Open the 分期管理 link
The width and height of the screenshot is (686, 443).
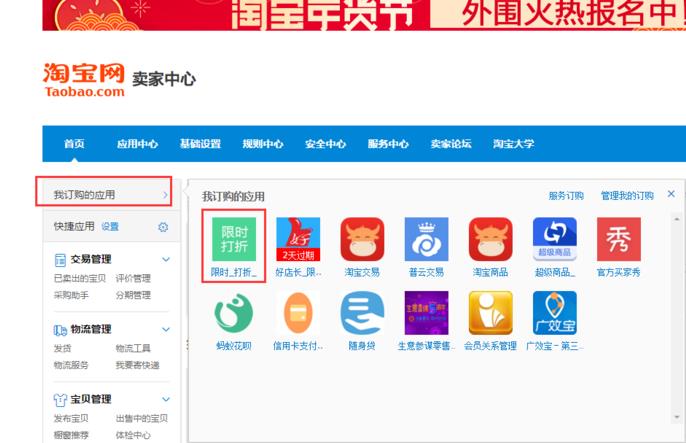tap(133, 295)
